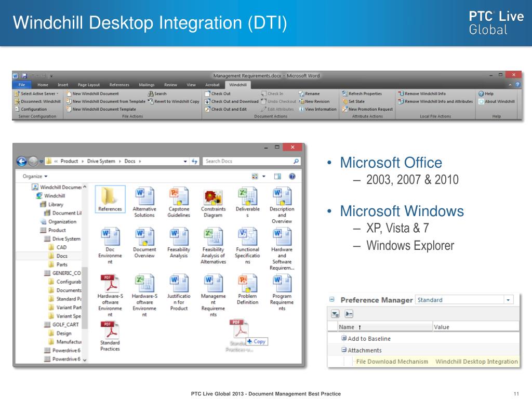Select CAD folder in navigation tree
Image resolution: width=532 pixels, height=399 pixels.
(58, 247)
